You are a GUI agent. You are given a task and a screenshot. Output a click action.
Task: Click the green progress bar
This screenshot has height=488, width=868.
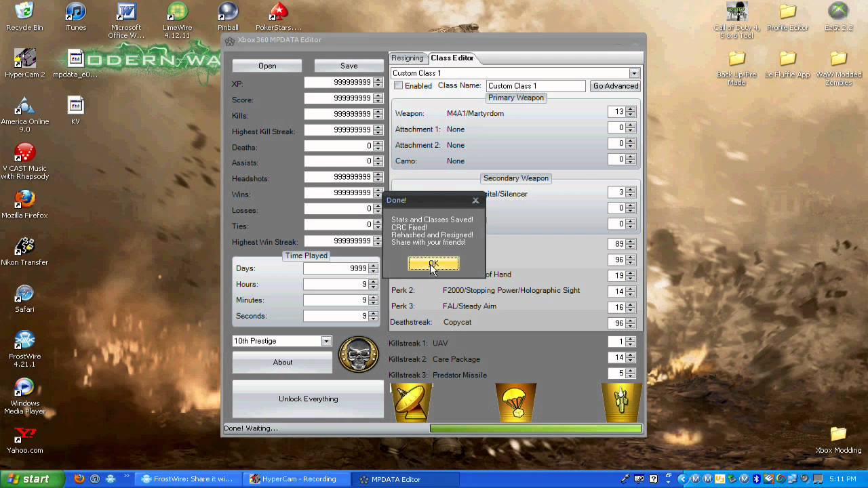(x=536, y=428)
